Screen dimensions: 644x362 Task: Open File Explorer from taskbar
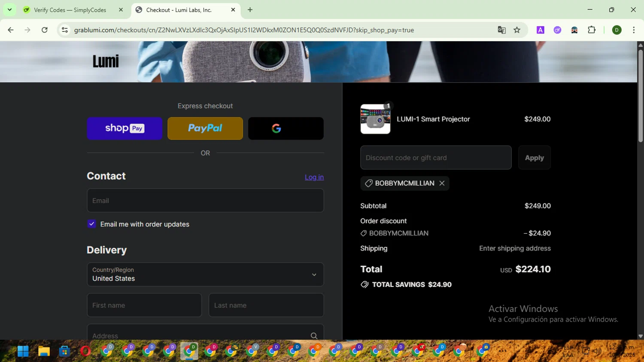click(x=44, y=351)
